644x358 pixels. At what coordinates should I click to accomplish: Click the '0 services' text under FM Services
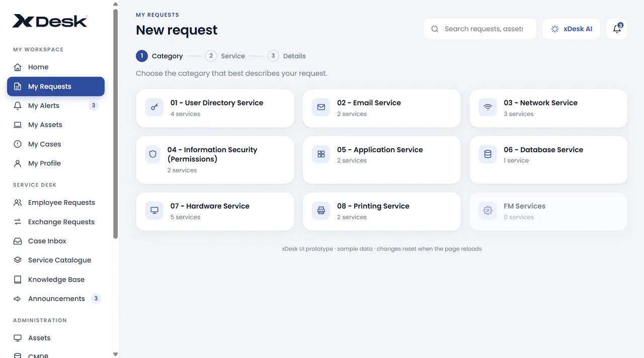click(519, 217)
